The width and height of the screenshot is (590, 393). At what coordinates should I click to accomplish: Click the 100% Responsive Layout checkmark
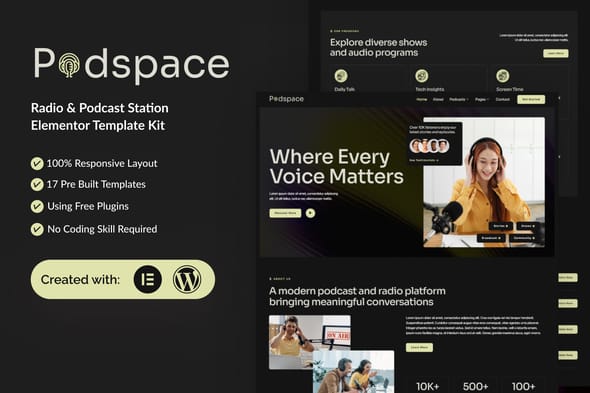coord(37,163)
